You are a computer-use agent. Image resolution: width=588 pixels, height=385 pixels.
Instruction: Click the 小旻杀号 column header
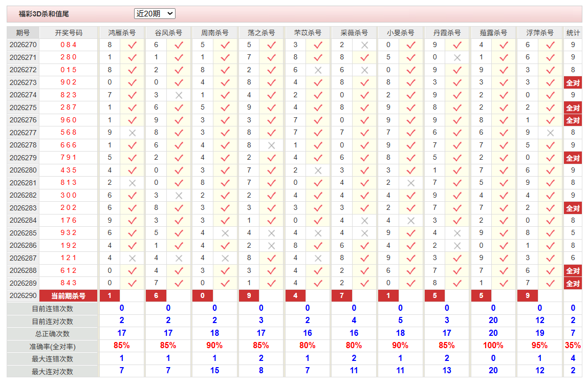[x=401, y=33]
